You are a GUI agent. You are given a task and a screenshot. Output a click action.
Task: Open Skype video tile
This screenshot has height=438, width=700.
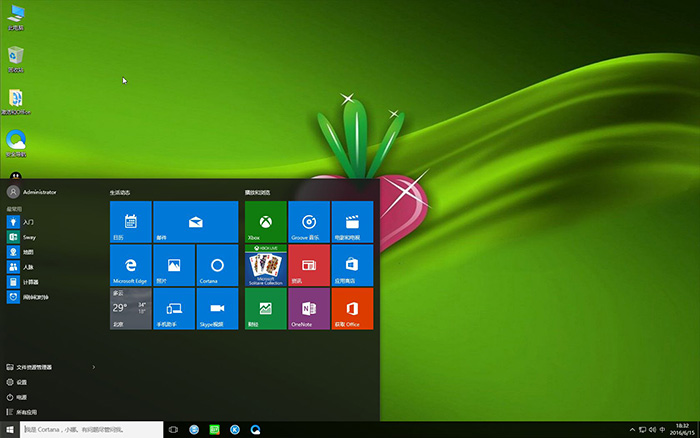pos(217,308)
